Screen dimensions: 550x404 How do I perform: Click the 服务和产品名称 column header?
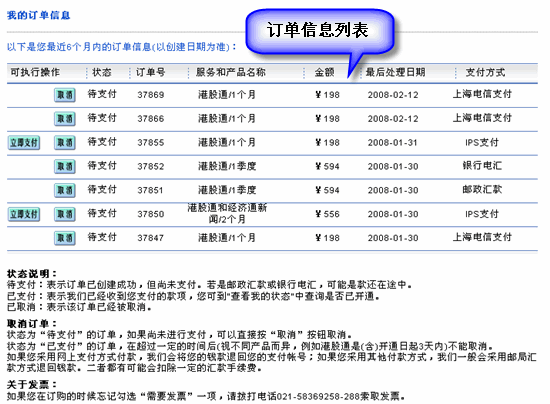(x=230, y=72)
